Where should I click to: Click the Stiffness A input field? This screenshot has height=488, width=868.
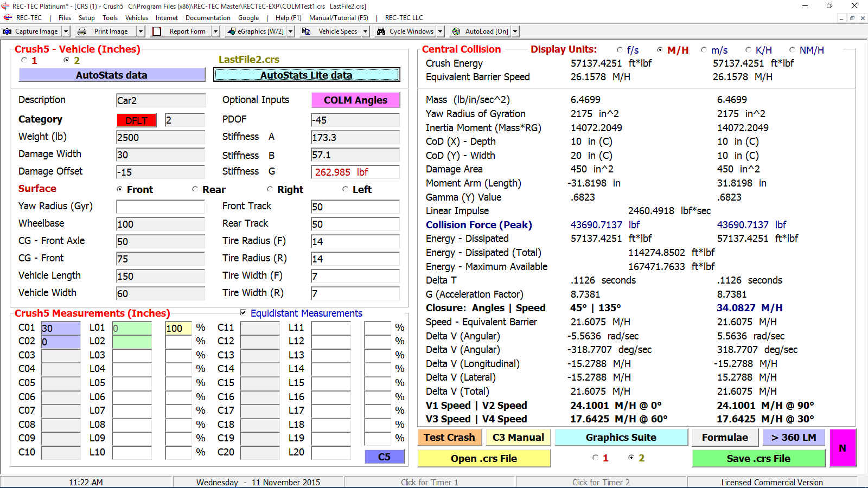point(355,137)
